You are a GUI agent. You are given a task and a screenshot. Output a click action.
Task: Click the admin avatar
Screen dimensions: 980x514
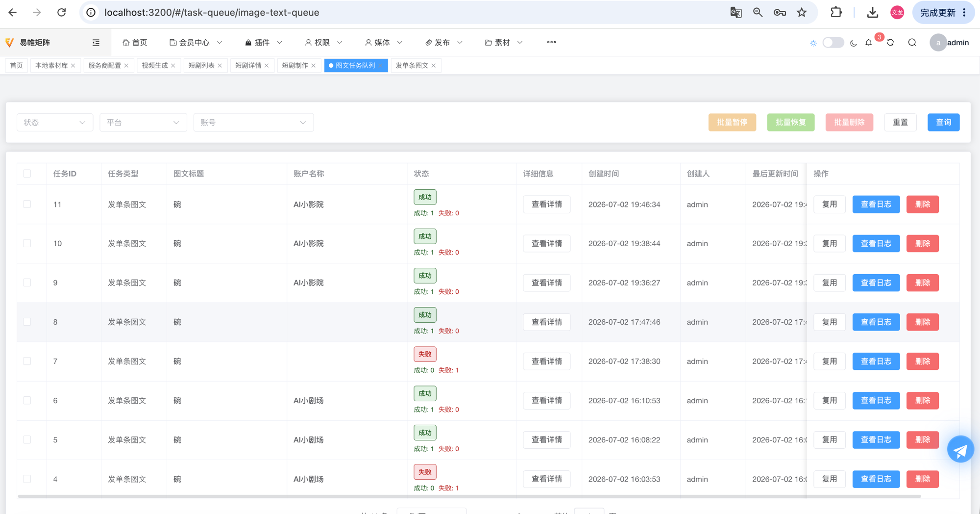click(938, 43)
